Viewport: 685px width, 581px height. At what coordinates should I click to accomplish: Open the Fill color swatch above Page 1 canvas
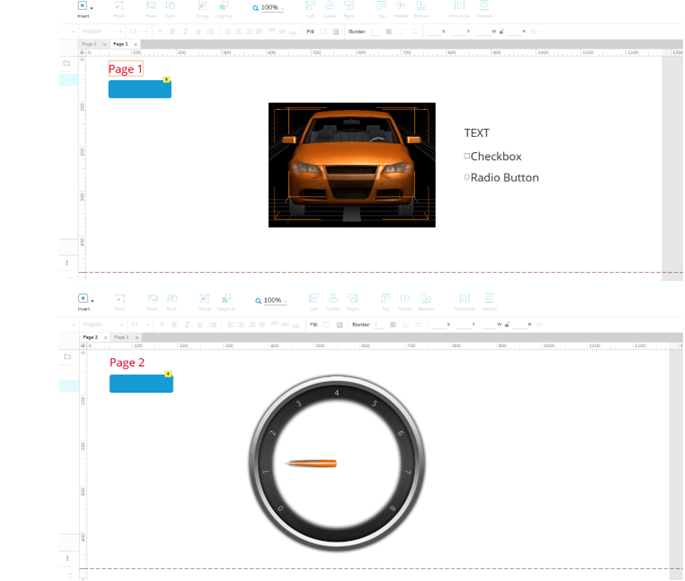[x=323, y=31]
